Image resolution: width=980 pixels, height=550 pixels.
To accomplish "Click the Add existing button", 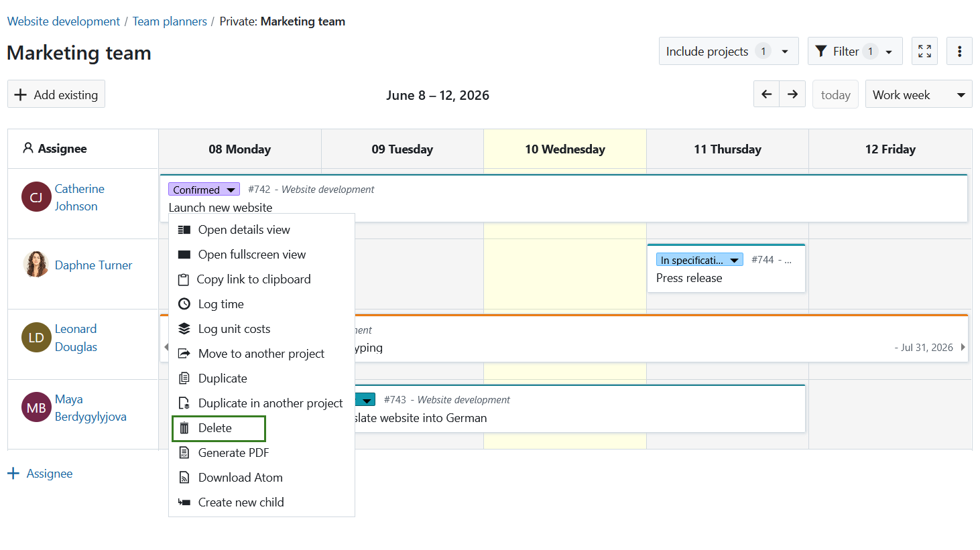I will [x=56, y=94].
